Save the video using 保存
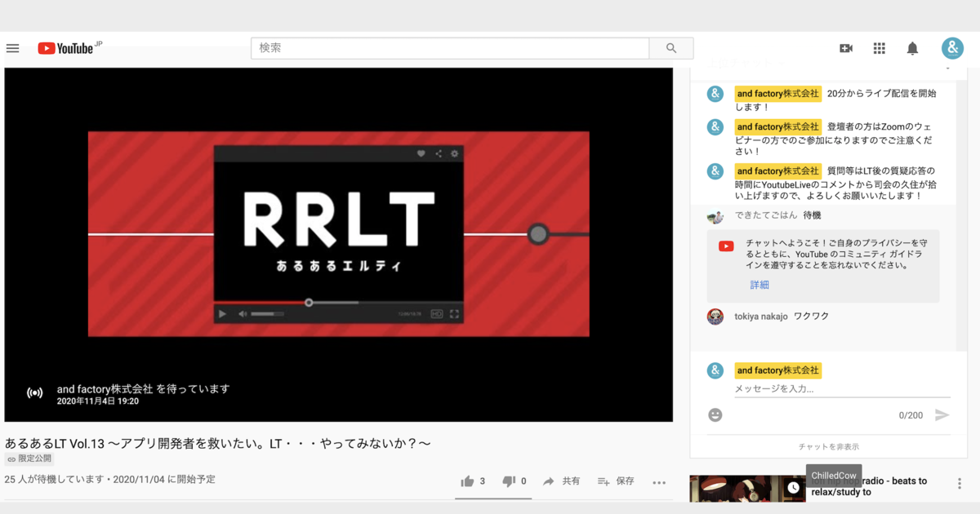 point(616,481)
